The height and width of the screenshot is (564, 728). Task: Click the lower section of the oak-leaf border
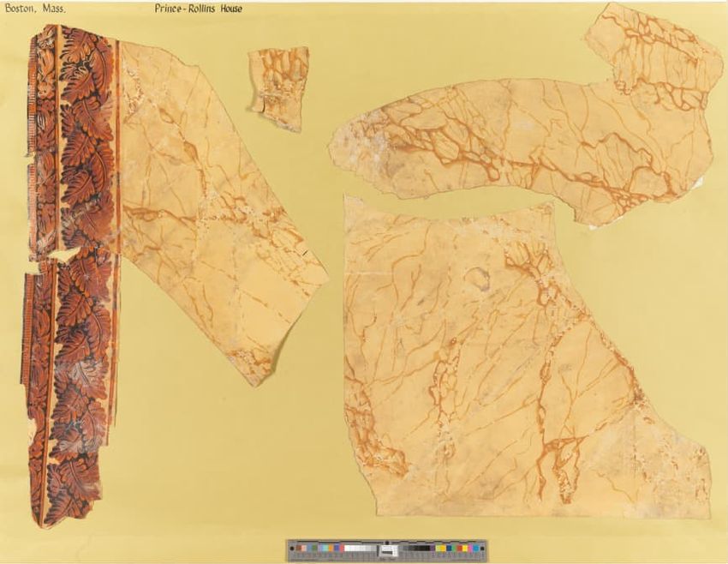(70, 386)
